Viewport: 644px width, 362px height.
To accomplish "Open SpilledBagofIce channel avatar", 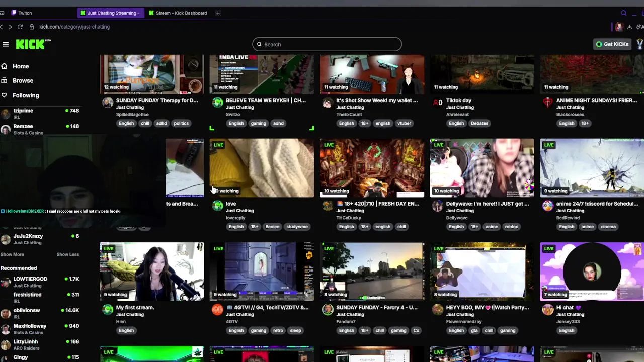I will 108,103.
